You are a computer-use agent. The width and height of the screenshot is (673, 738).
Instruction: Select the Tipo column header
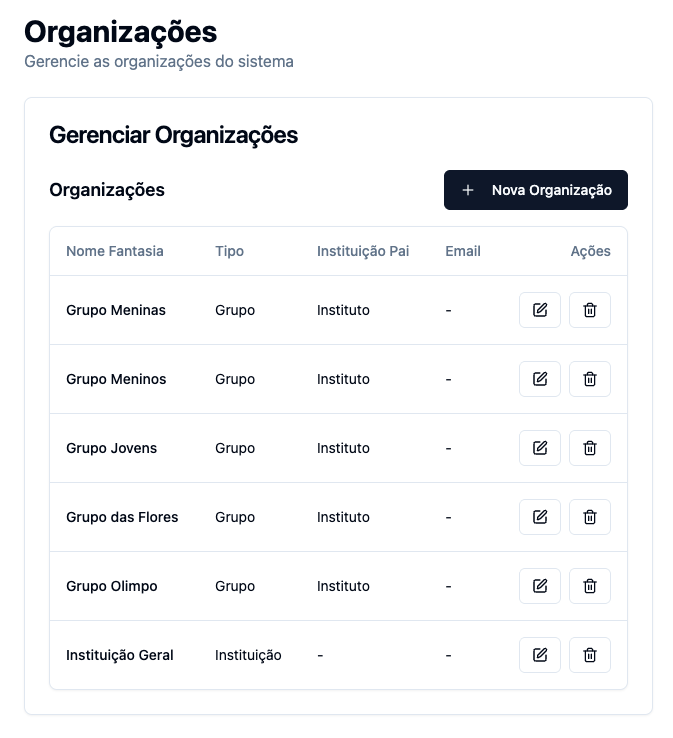click(x=229, y=251)
